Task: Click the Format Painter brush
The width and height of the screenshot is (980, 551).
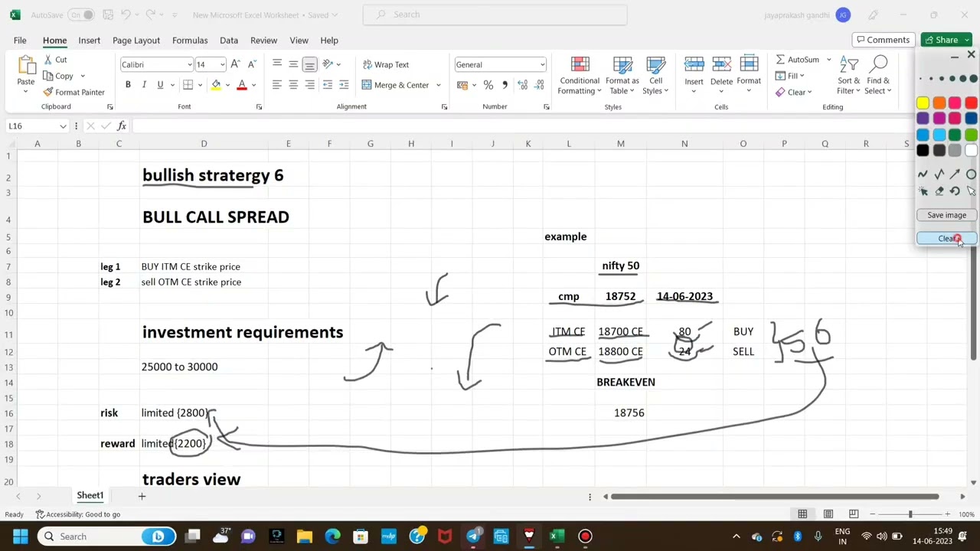Action: pos(73,92)
